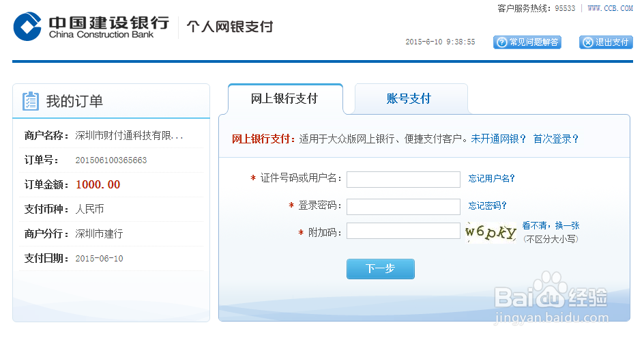Click 看不清,换一张 to refresh captcha
The width and height of the screenshot is (644, 340).
(x=551, y=226)
